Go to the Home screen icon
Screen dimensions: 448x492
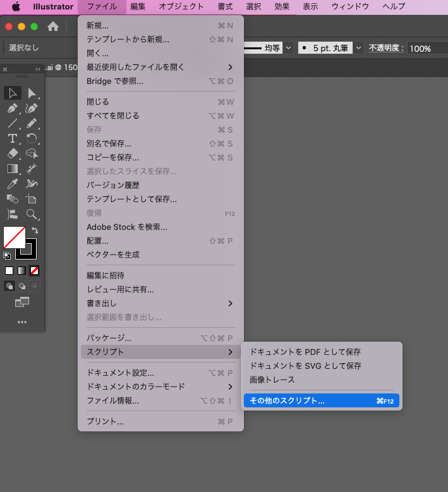pos(53,27)
